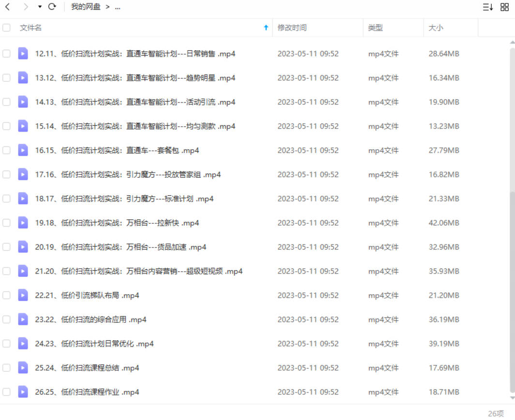Expand the breadcrumb ellipsis path

click(118, 7)
